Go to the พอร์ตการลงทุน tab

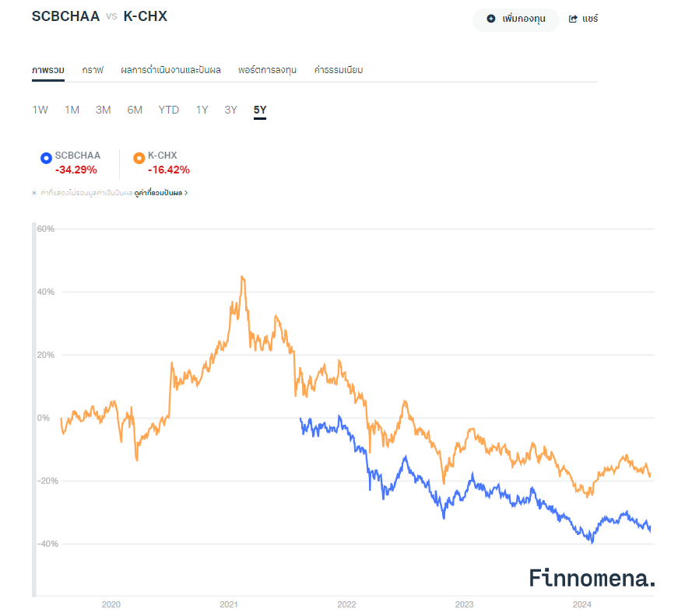click(268, 70)
